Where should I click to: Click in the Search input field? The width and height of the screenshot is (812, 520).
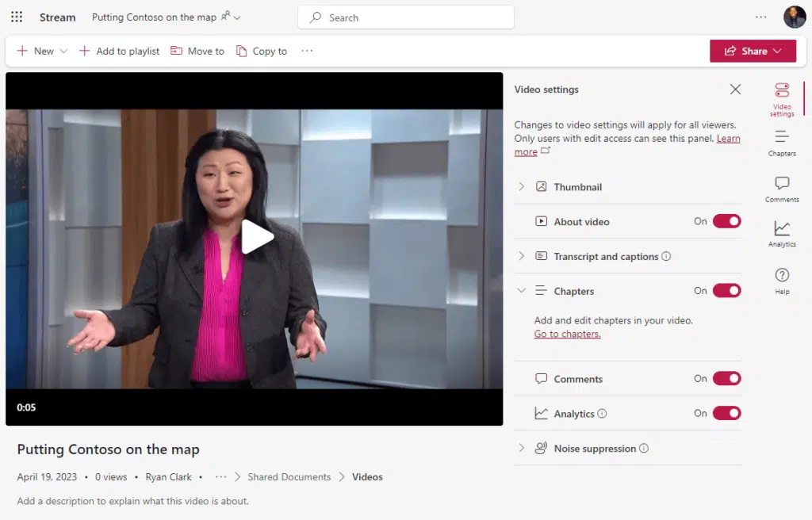click(406, 17)
